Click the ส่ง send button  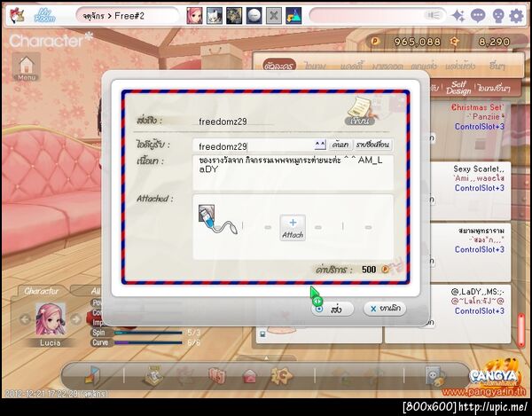[x=332, y=309]
